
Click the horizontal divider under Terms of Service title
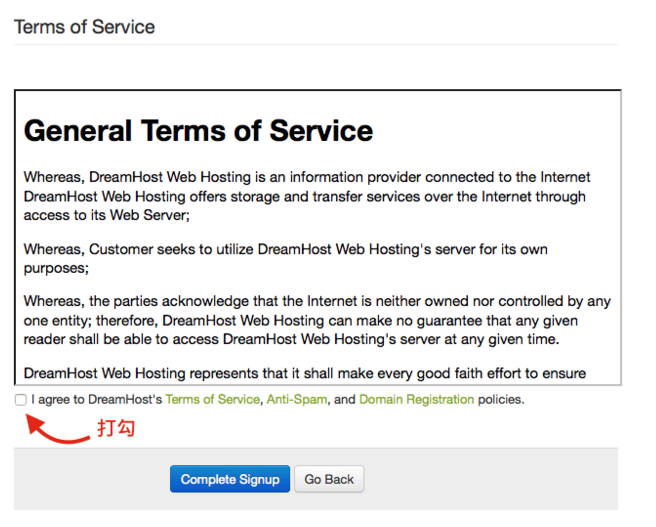tap(316, 45)
